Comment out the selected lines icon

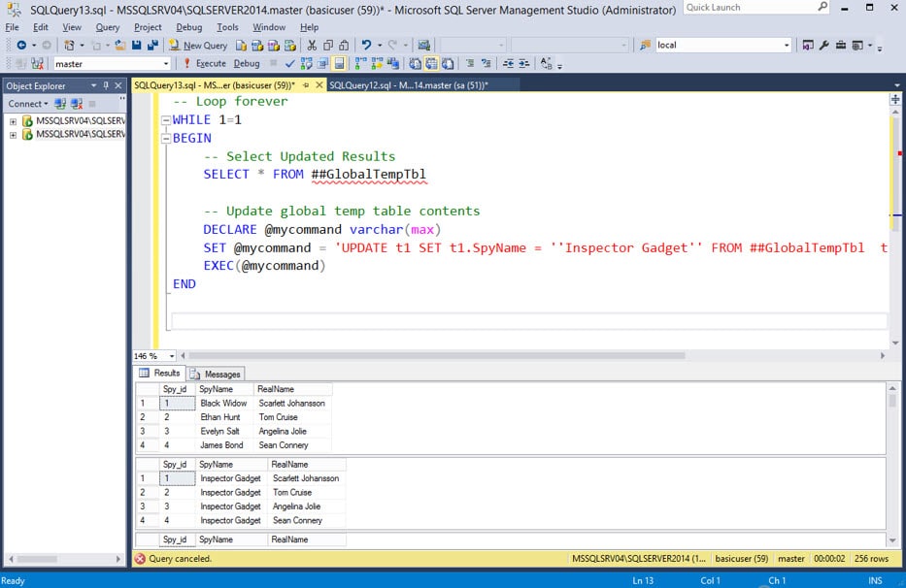(470, 63)
